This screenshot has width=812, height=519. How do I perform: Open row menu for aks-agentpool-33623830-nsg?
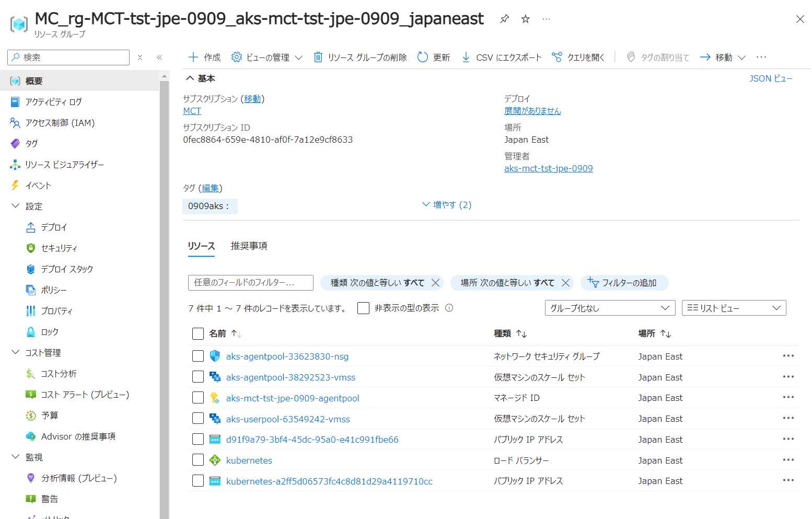788,356
